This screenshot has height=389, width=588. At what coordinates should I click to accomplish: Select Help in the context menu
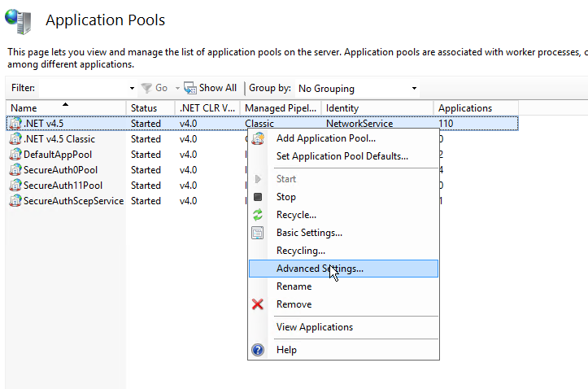tap(343, 350)
